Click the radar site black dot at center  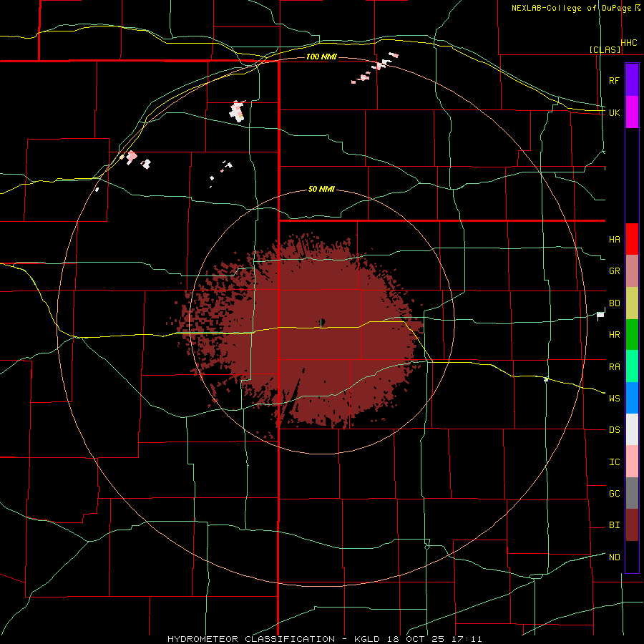coord(323,321)
